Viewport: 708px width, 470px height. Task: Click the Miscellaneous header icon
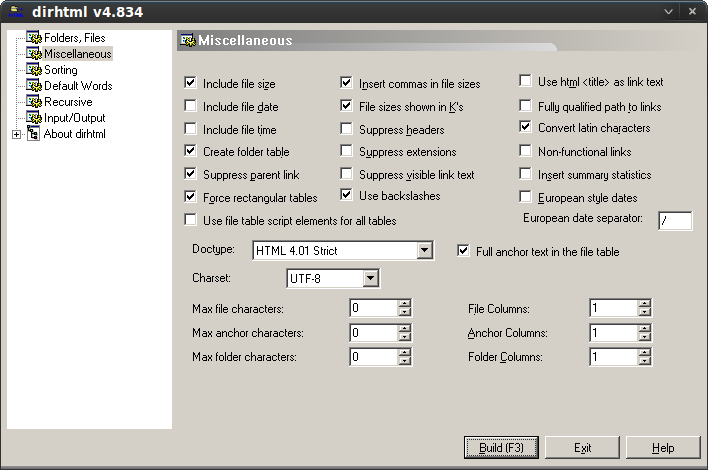pos(187,41)
